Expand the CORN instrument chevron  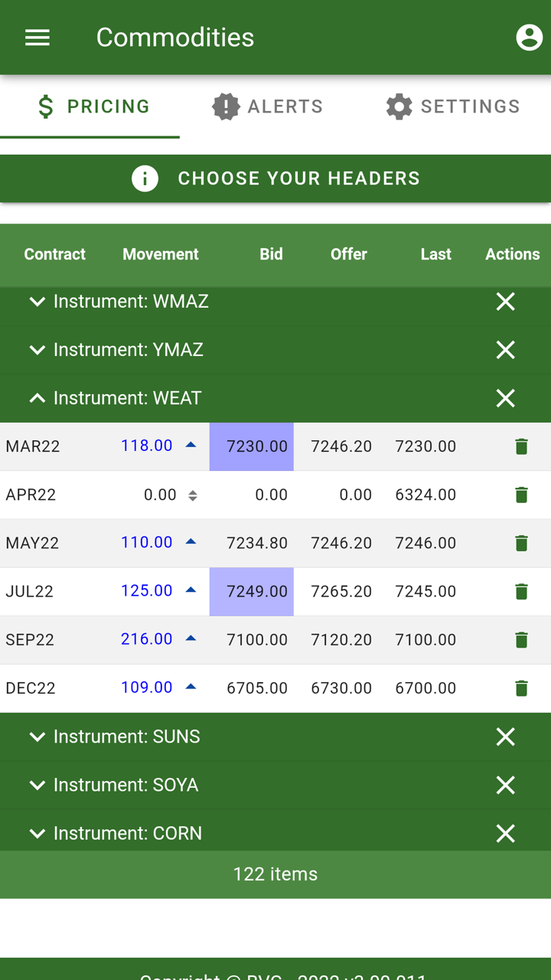tap(37, 833)
